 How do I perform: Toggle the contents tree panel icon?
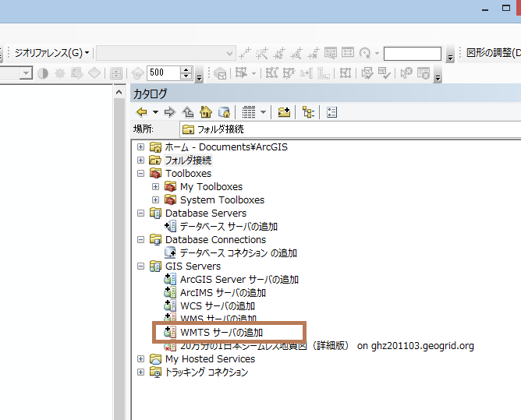[x=308, y=112]
